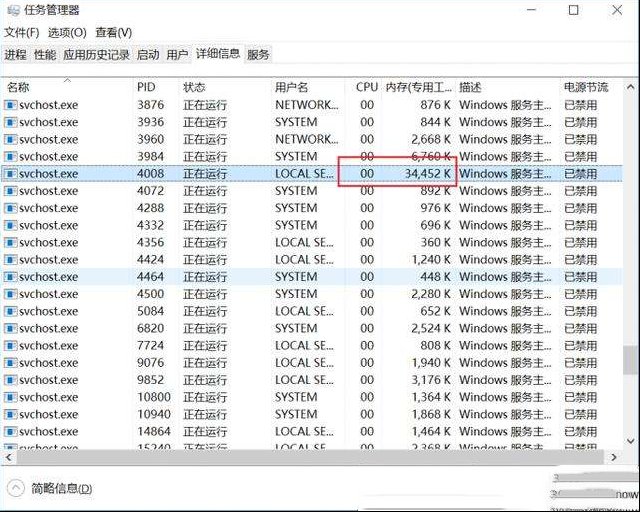Switch to the 应用历史记录 tab
Image resolution: width=640 pixels, height=512 pixels.
(x=96, y=54)
